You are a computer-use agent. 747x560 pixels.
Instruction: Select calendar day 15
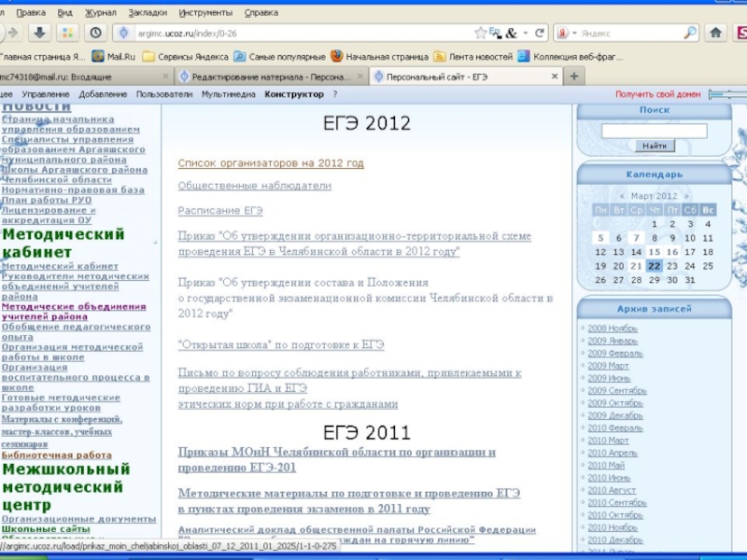[x=655, y=252]
